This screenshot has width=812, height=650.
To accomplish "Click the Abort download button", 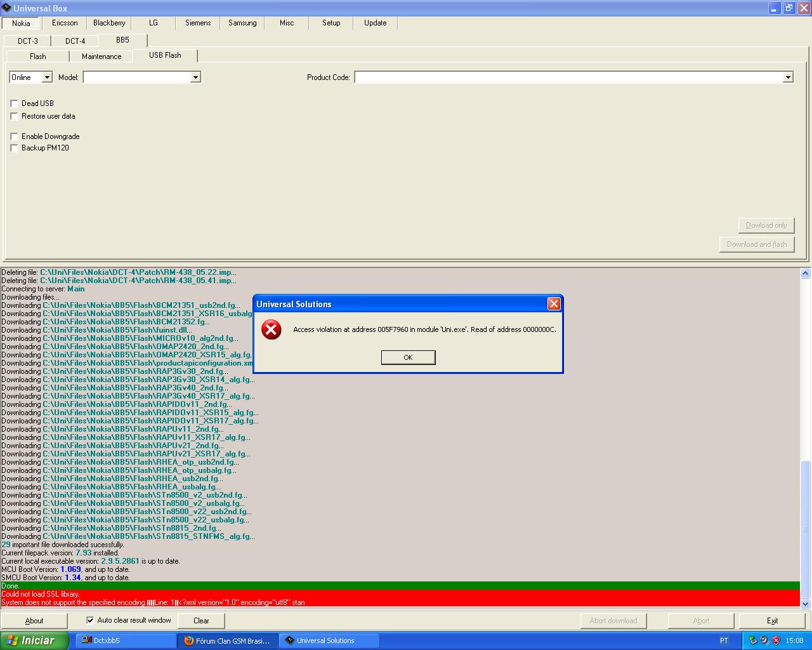I will click(613, 621).
